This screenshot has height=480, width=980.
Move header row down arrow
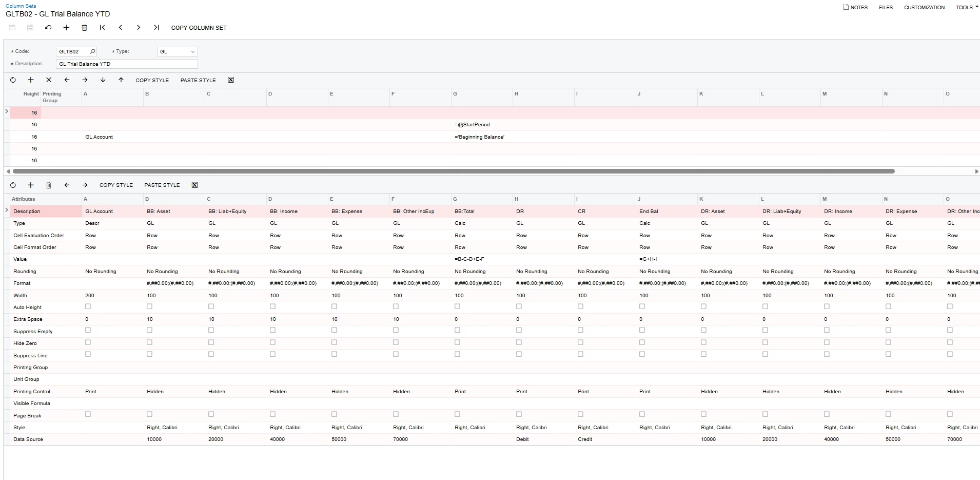click(103, 80)
